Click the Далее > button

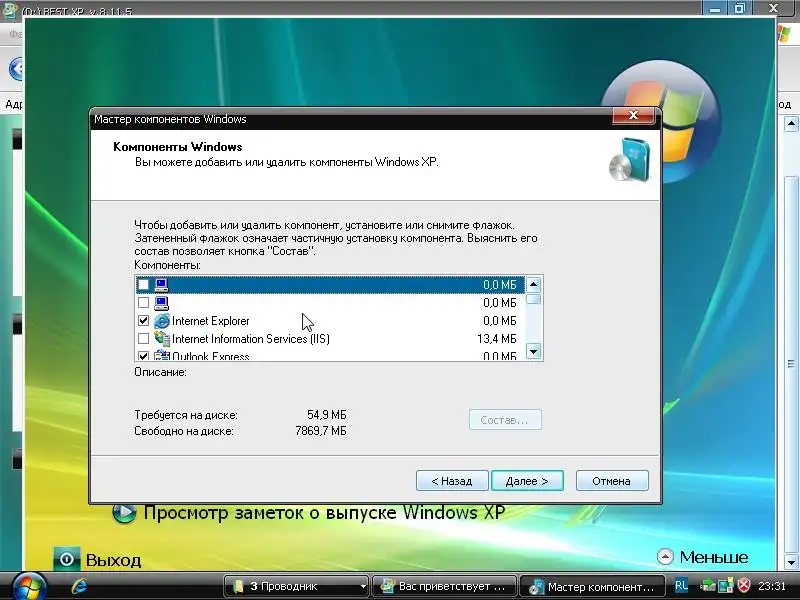(x=527, y=481)
